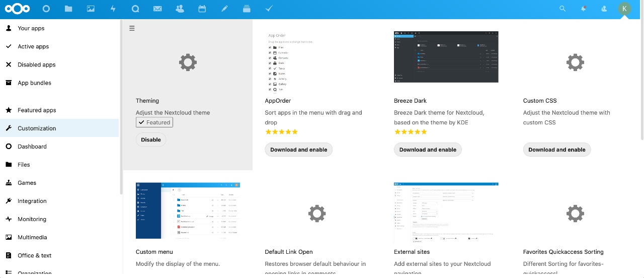This screenshot has height=278, width=644.
Task: Open the AppOrder screenshot thumbnail
Action: 291,62
